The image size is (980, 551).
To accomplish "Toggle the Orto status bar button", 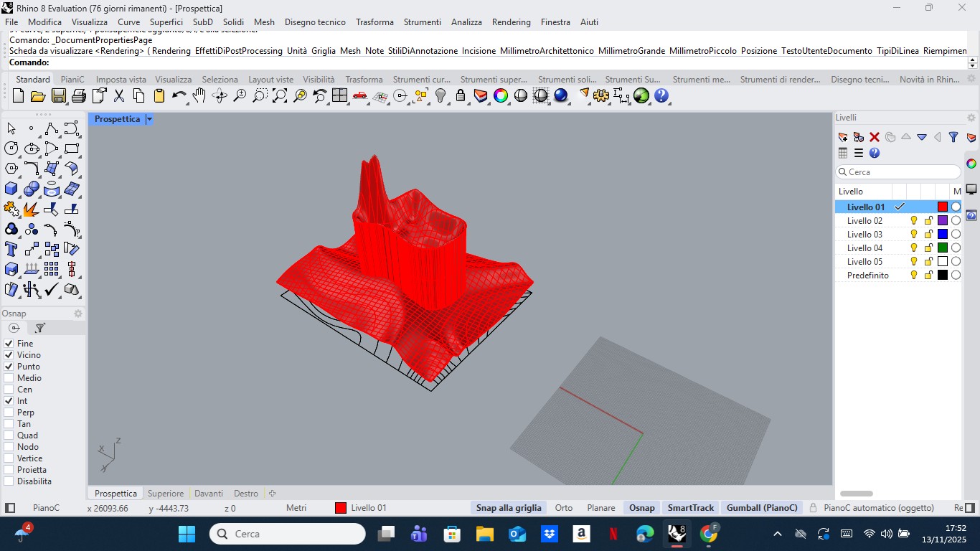I will pyautogui.click(x=564, y=508).
